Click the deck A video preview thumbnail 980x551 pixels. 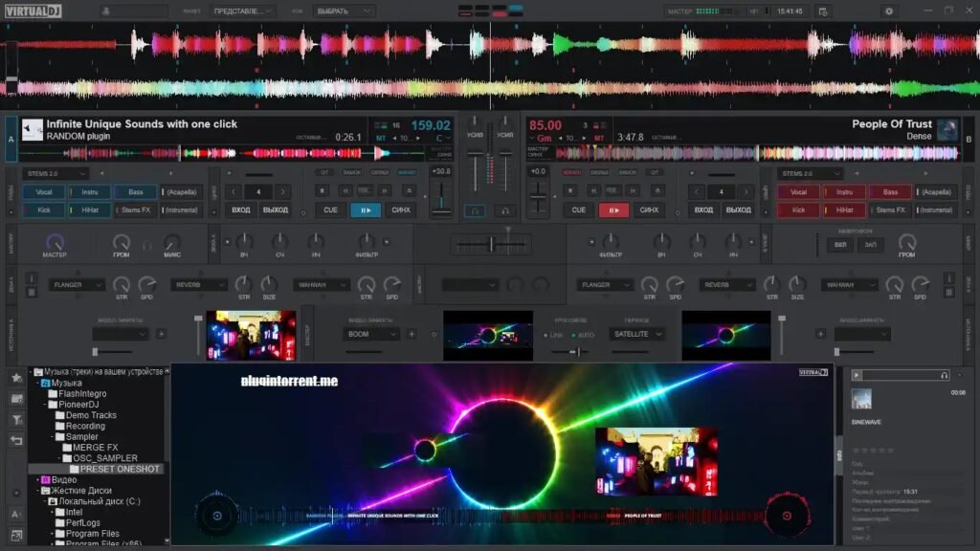click(251, 336)
